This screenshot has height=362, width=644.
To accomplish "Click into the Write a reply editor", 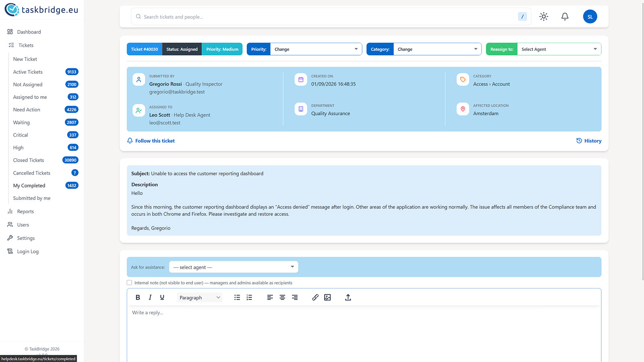I will (364, 334).
